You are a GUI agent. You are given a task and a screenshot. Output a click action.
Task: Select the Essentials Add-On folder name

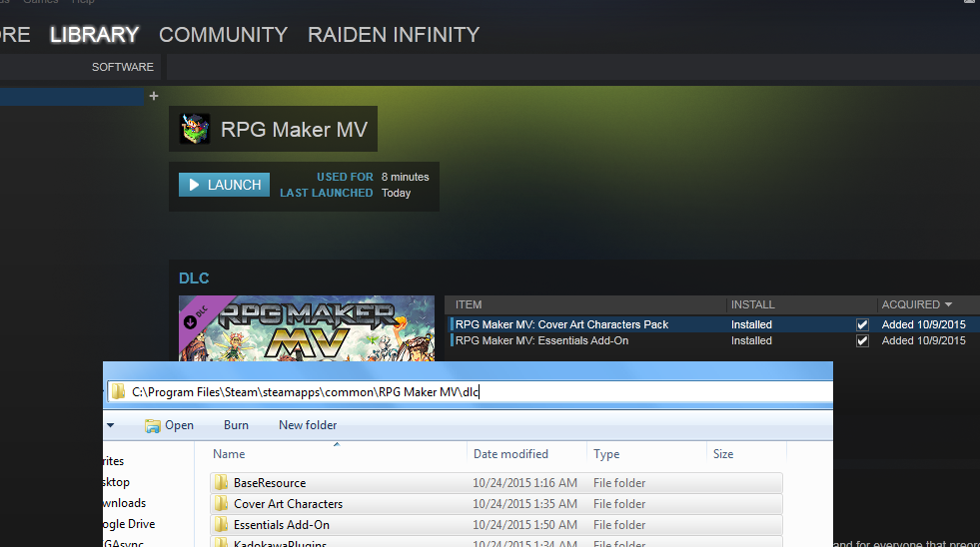[282, 525]
